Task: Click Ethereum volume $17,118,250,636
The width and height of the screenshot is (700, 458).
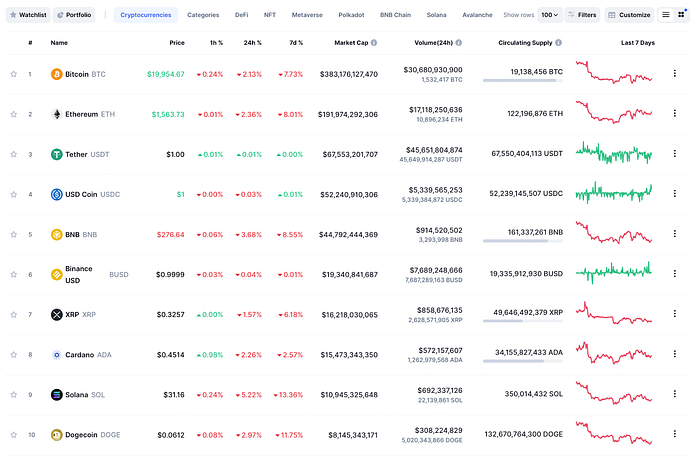Action: [x=435, y=110]
